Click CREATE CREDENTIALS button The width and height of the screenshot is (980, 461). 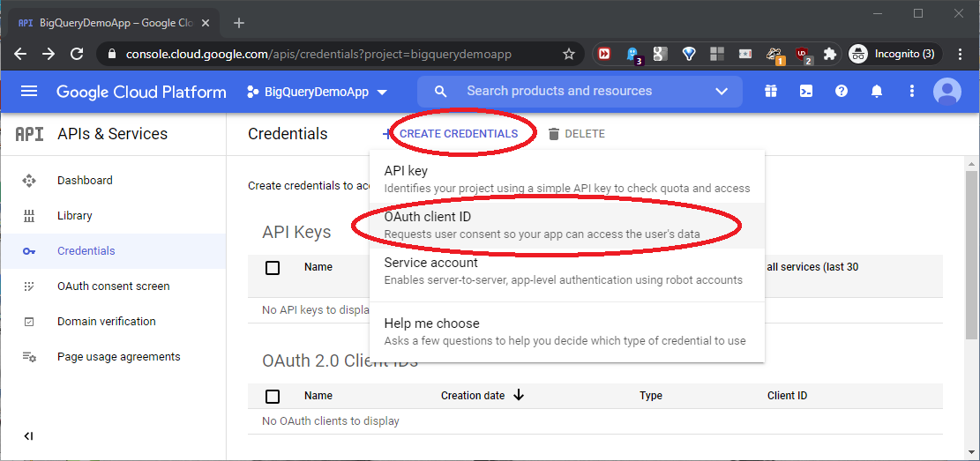click(x=450, y=134)
